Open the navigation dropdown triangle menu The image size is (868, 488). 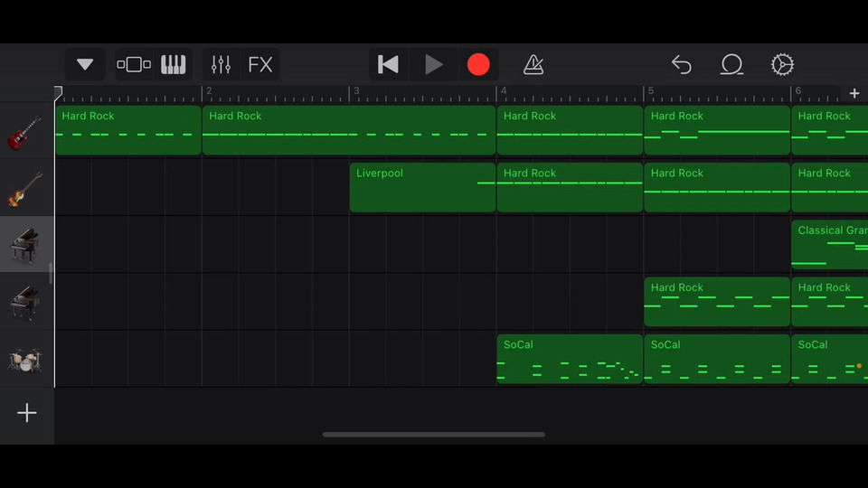85,65
